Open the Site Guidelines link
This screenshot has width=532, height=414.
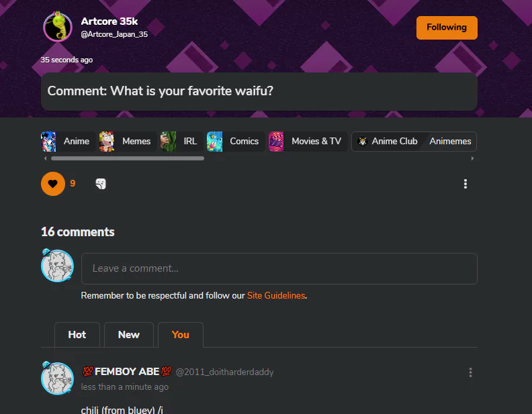pyautogui.click(x=276, y=295)
